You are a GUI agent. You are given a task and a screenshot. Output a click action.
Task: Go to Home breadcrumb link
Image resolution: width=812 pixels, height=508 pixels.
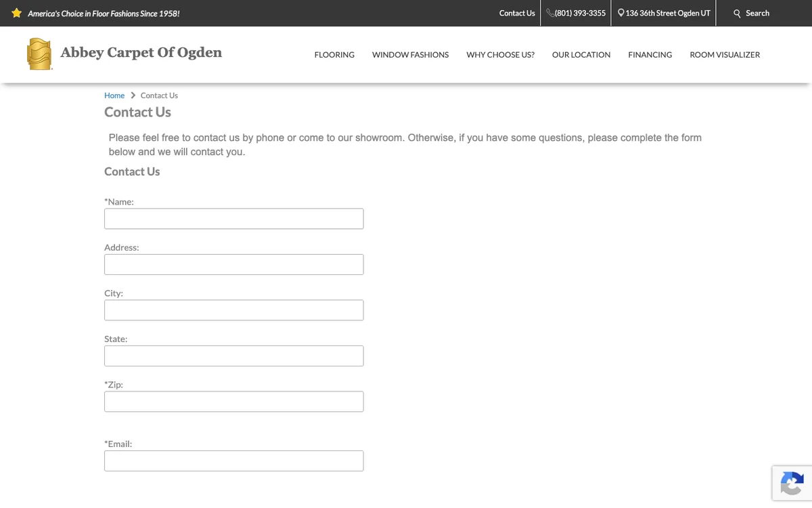114,96
